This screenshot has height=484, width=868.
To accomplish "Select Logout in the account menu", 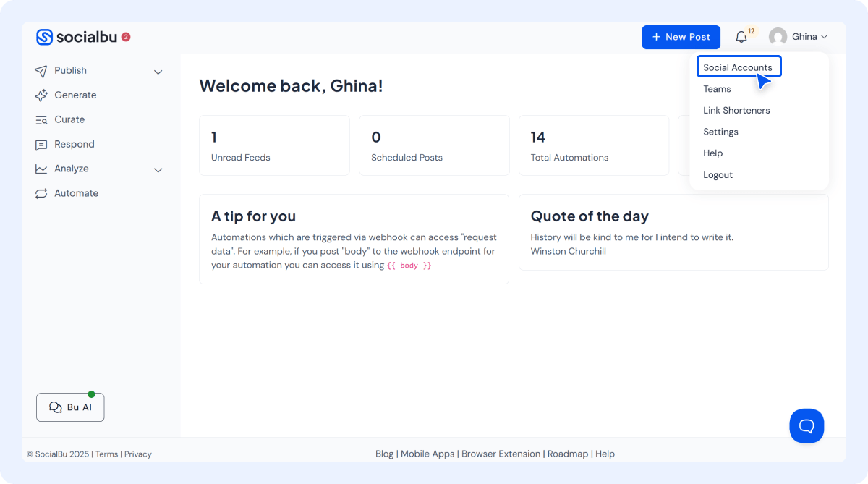I will pos(718,175).
